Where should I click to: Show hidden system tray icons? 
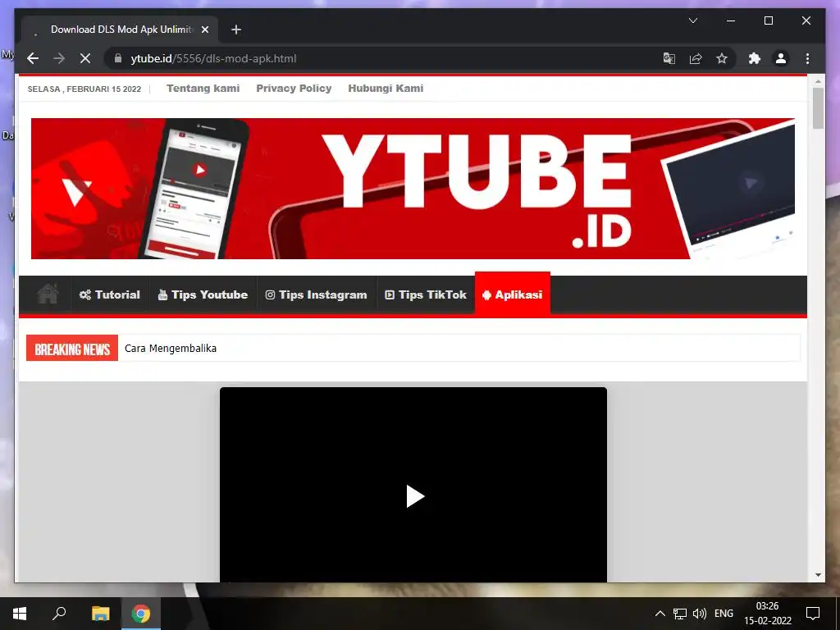tap(660, 614)
